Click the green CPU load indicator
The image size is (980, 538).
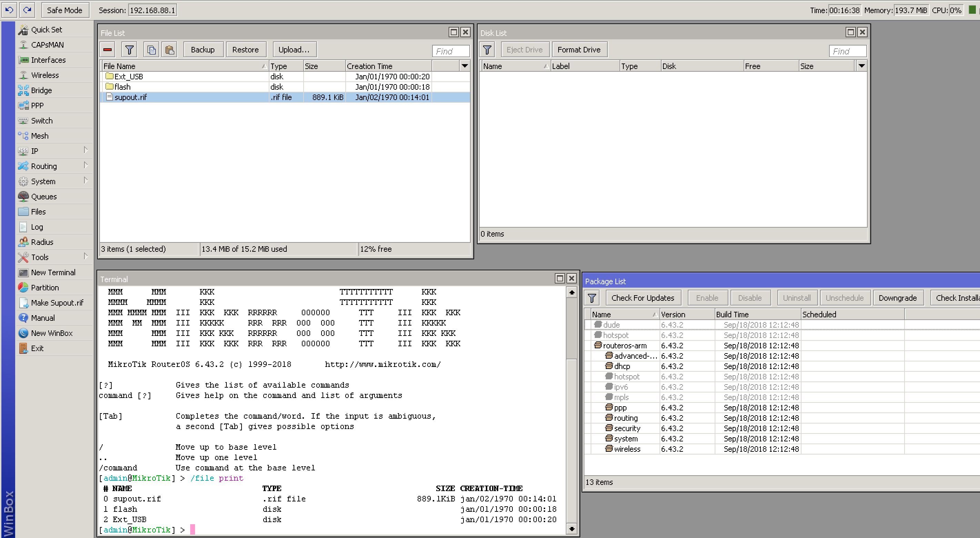[x=972, y=10]
